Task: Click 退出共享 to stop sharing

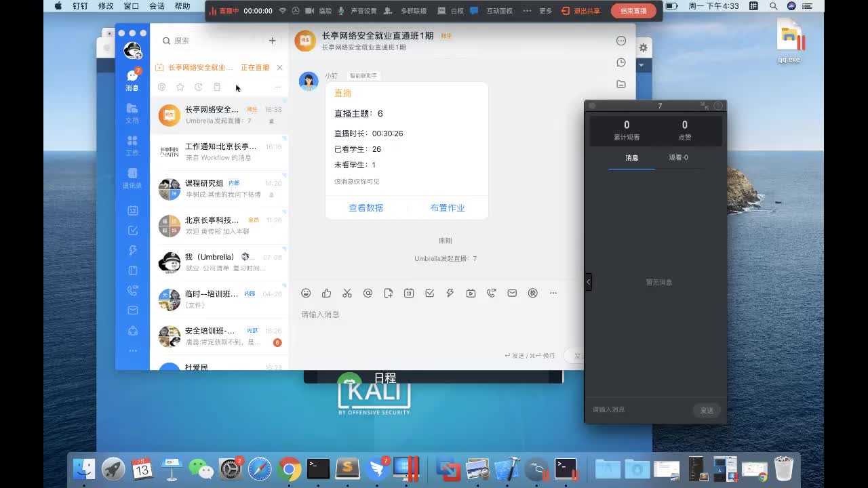Action: [580, 11]
